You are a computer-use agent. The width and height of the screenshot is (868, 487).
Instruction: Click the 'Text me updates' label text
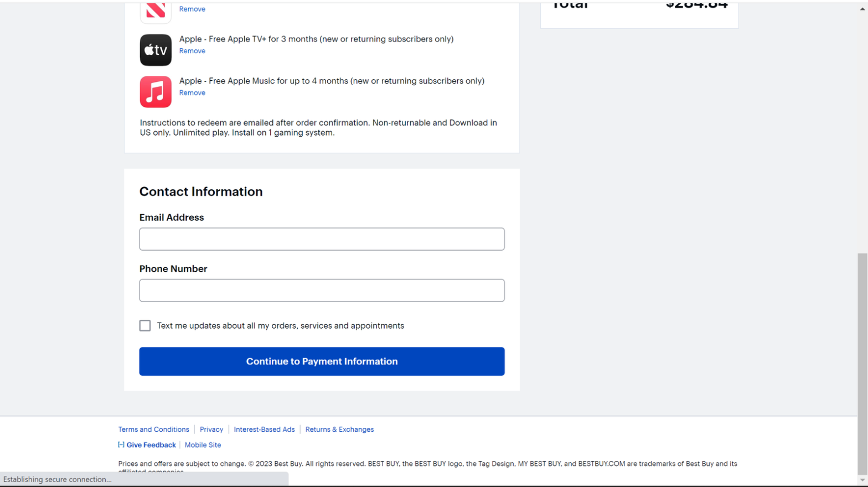tap(280, 326)
